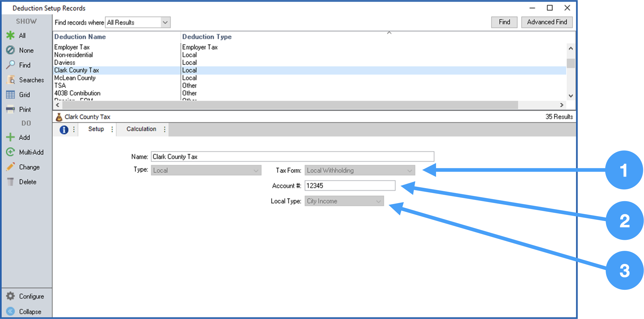644x319 pixels.
Task: Select the Setup tab
Action: pos(96,129)
